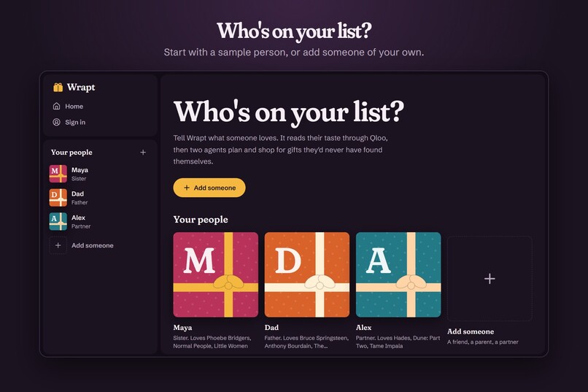Screen dimensions: 588x392
Task: Click the dashed plus box in sidebar
Action: coord(58,245)
